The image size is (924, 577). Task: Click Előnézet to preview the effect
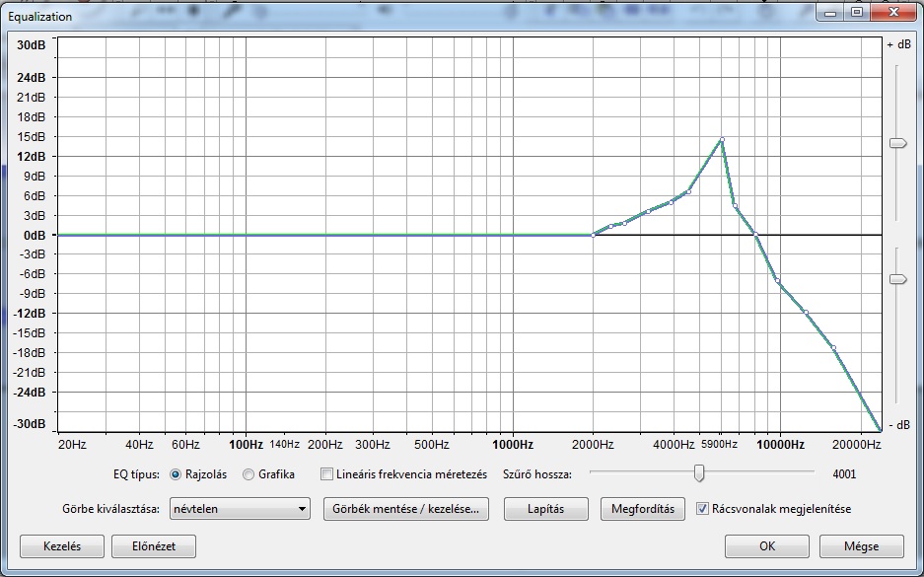[x=152, y=545]
